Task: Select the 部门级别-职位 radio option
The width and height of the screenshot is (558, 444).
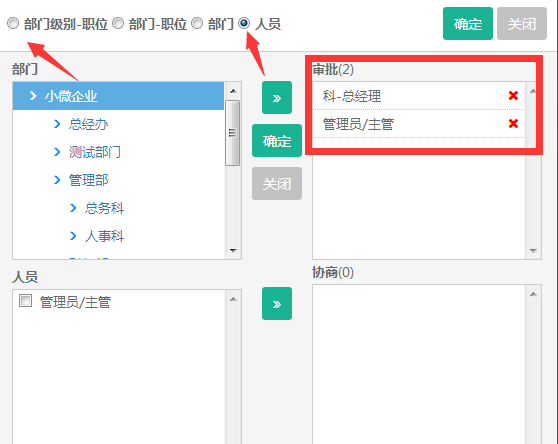Action: [13, 23]
